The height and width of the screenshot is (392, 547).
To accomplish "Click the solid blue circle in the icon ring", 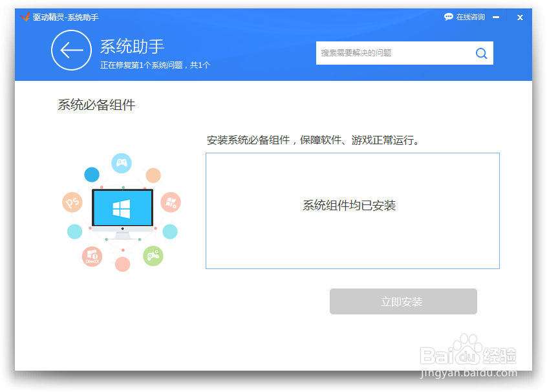I will pyautogui.click(x=91, y=175).
